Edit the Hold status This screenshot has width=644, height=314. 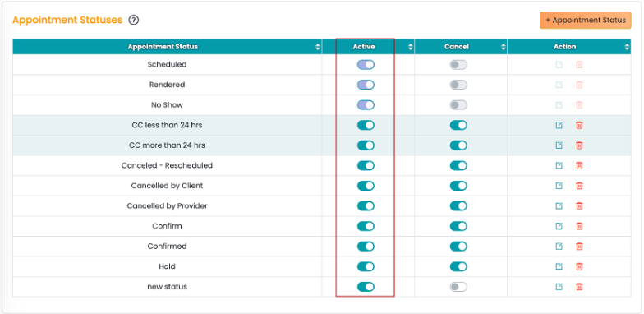(x=559, y=266)
